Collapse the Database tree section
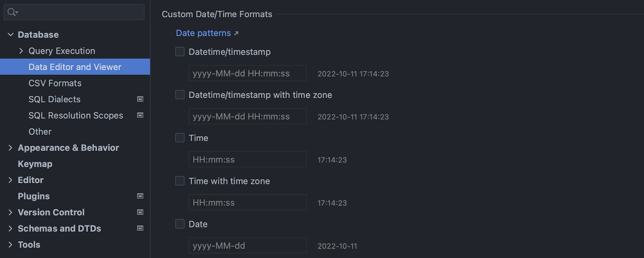Screen dimensions: 644x258 pyautogui.click(x=11, y=35)
